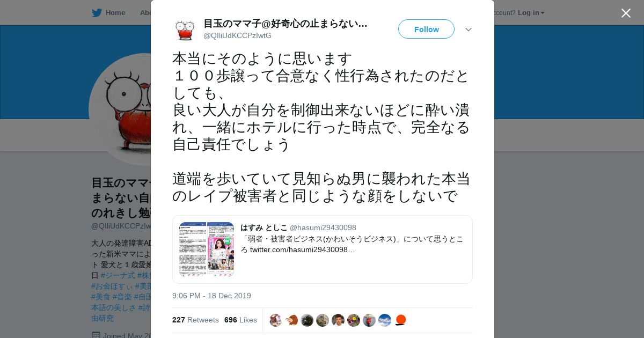
Task: Expand the tweet options chevron
Action: pyautogui.click(x=469, y=30)
